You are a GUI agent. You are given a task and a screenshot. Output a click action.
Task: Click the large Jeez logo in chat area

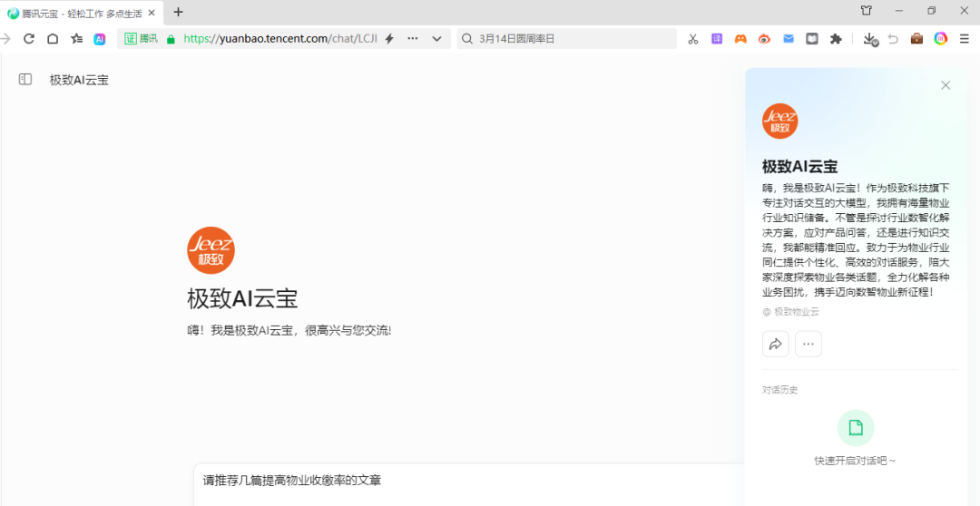pos(211,250)
